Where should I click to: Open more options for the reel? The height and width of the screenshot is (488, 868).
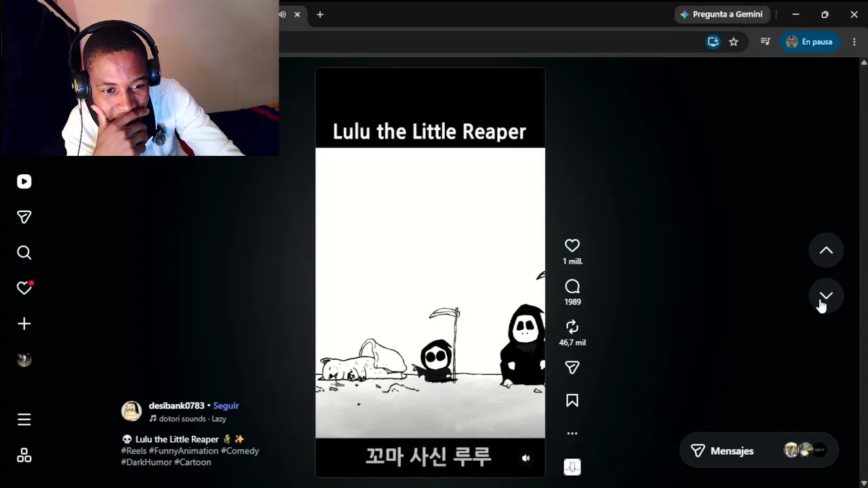pos(572,433)
